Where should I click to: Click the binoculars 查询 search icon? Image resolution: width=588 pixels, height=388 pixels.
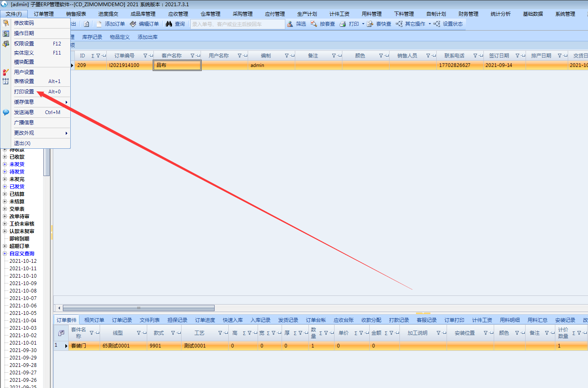169,24
